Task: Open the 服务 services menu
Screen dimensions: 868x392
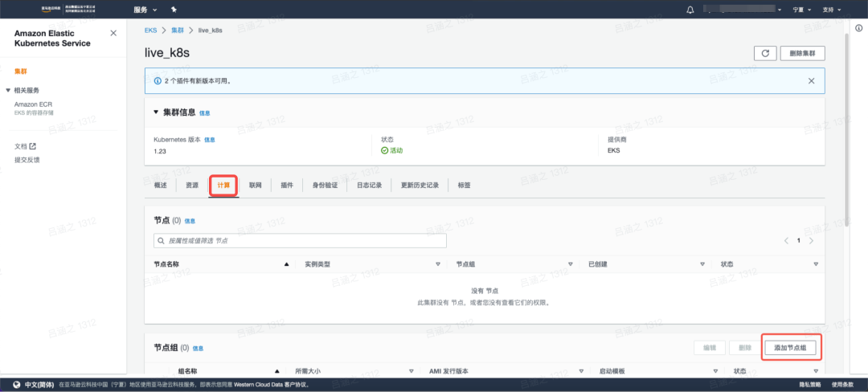Action: (x=145, y=10)
